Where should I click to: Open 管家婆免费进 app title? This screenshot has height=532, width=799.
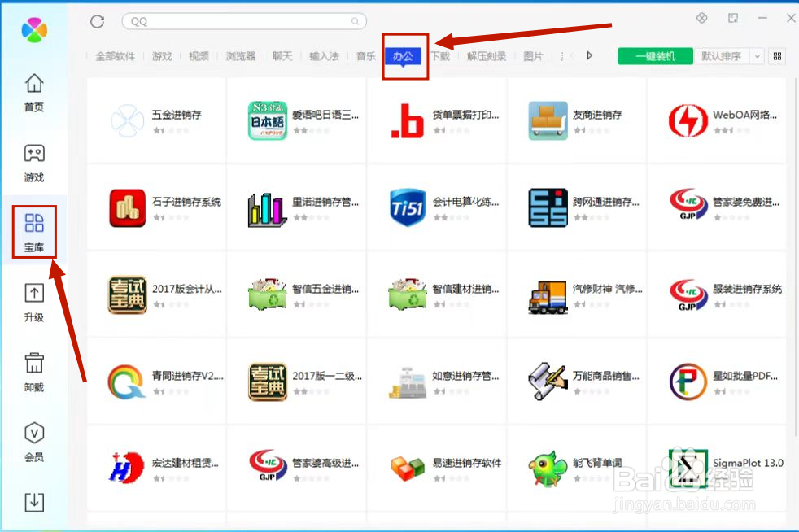tap(746, 202)
